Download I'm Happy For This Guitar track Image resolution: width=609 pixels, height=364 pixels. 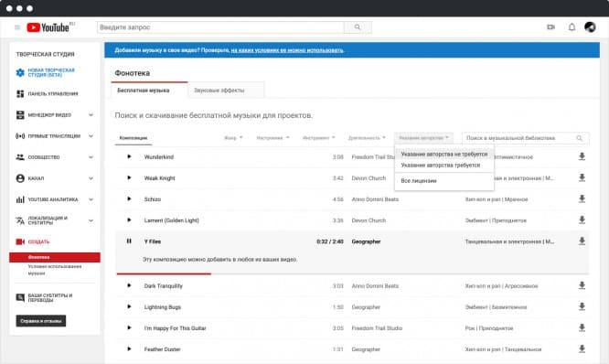click(582, 327)
